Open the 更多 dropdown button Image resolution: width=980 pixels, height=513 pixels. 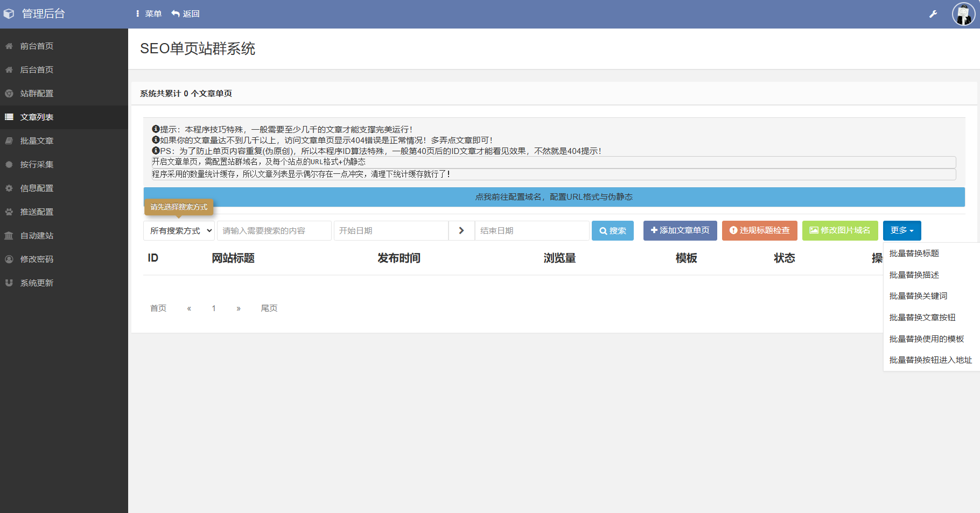click(901, 230)
